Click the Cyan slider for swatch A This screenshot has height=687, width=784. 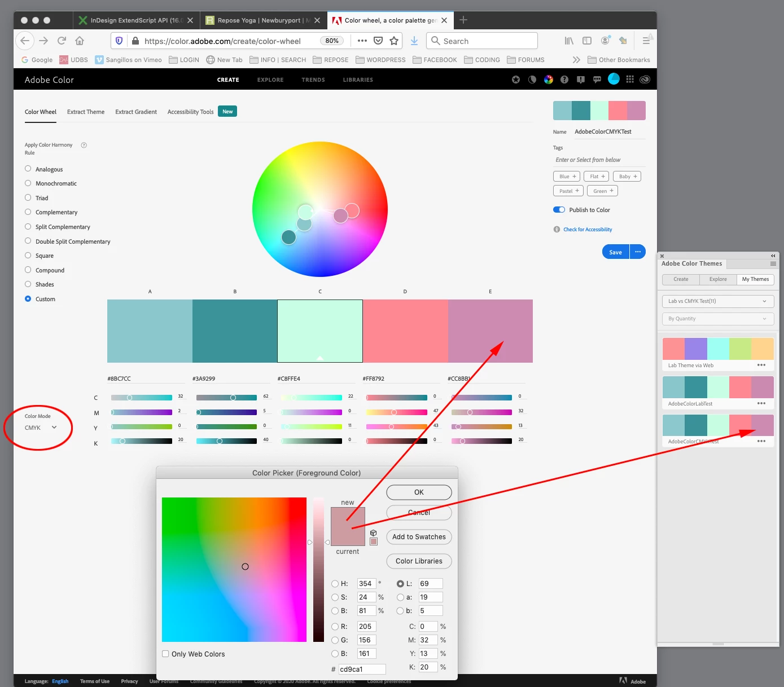click(x=142, y=397)
